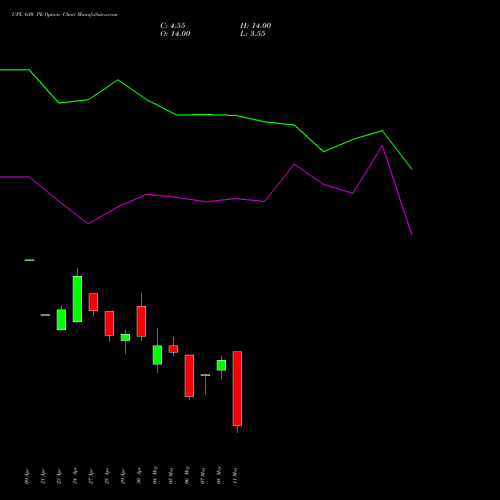Click the "05 May" date axis label
Image resolution: width=500 pixels, height=500 pixels.
(x=171, y=475)
